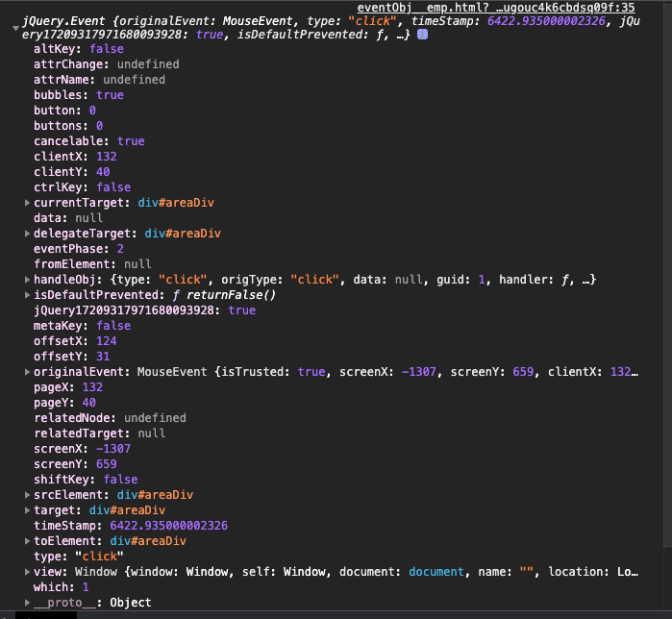Expand the currentTarget property
This screenshot has height=619, width=672.
point(27,203)
